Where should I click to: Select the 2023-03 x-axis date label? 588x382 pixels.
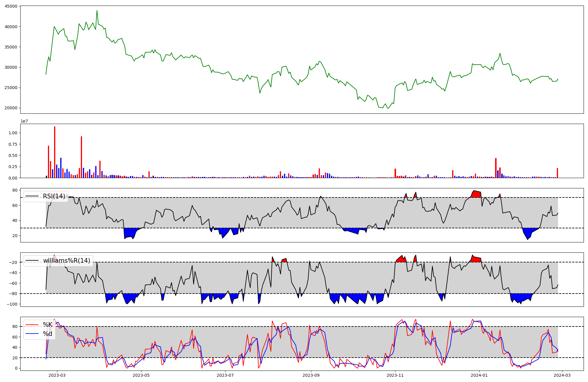[57, 375]
